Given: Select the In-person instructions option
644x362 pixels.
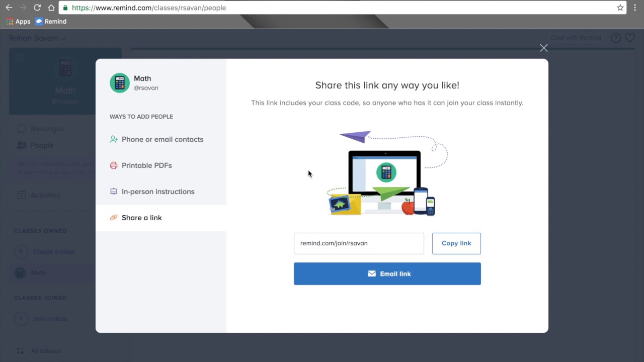Looking at the screenshot, I should click(161, 192).
